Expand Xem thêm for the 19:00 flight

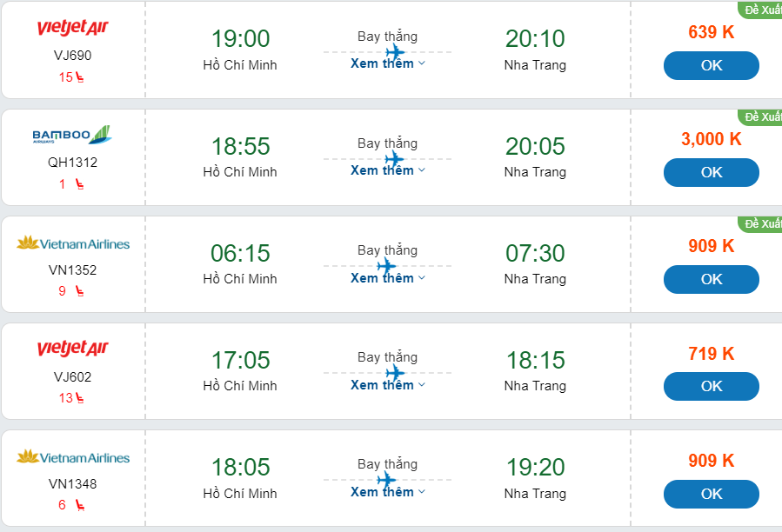[x=388, y=63]
